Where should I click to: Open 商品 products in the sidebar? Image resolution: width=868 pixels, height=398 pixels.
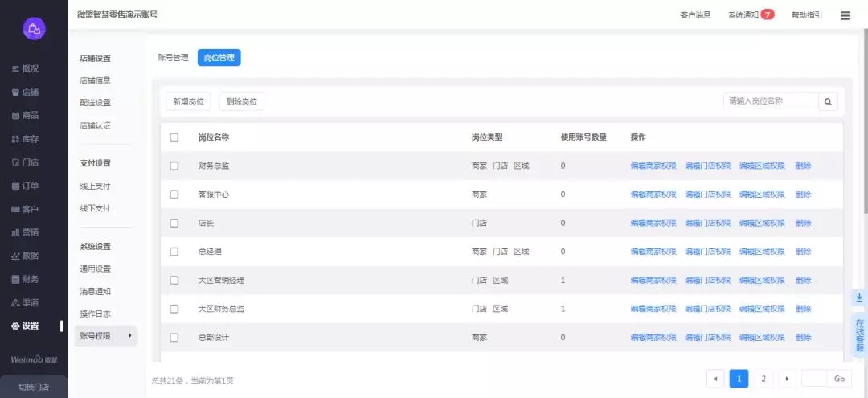tap(26, 116)
